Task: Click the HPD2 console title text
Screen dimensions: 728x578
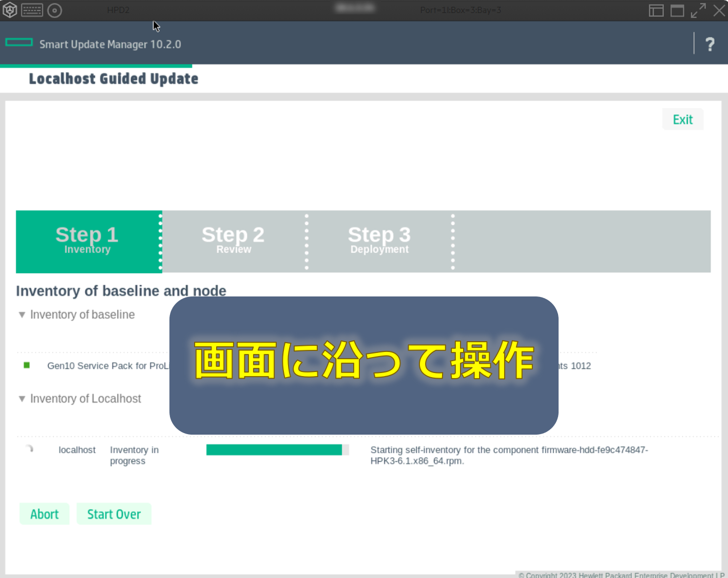Action: (x=119, y=10)
